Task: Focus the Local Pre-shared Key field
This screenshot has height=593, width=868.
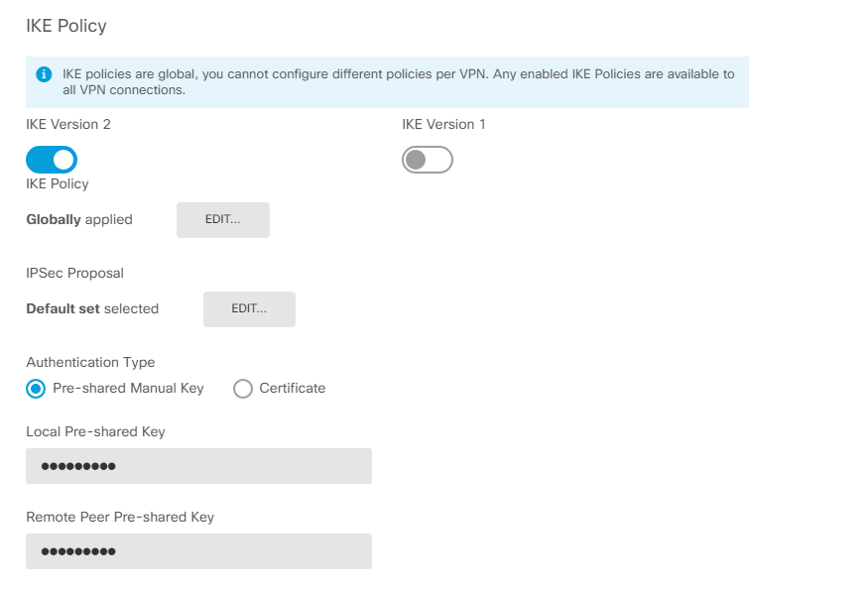Action: [x=198, y=466]
